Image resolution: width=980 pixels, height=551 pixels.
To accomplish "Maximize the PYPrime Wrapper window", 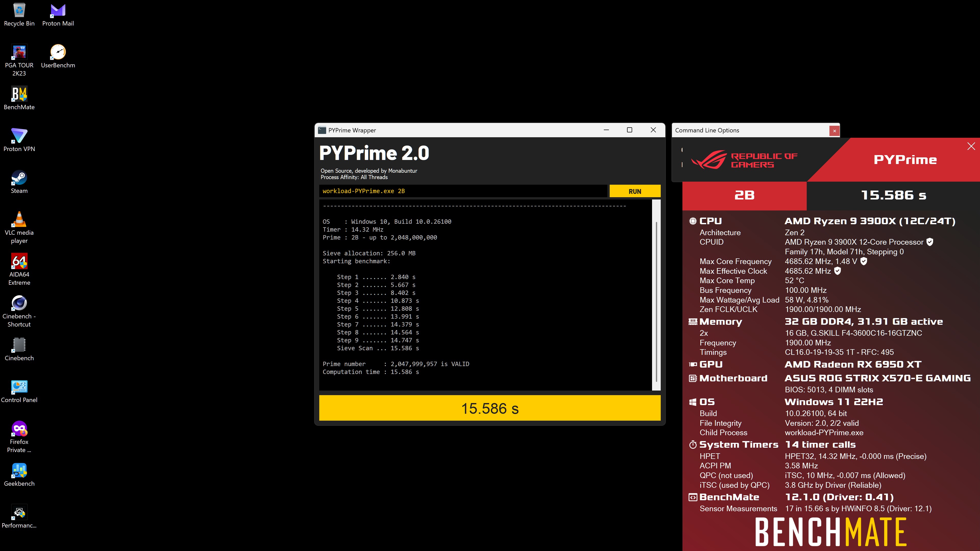I will click(x=630, y=130).
